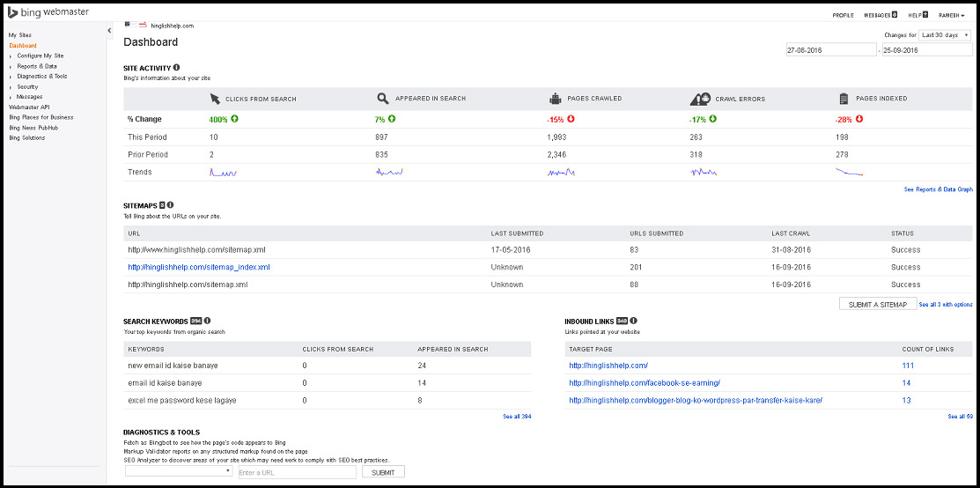980x488 pixels.
Task: Click the green arrow beside -17%
Action: point(713,118)
